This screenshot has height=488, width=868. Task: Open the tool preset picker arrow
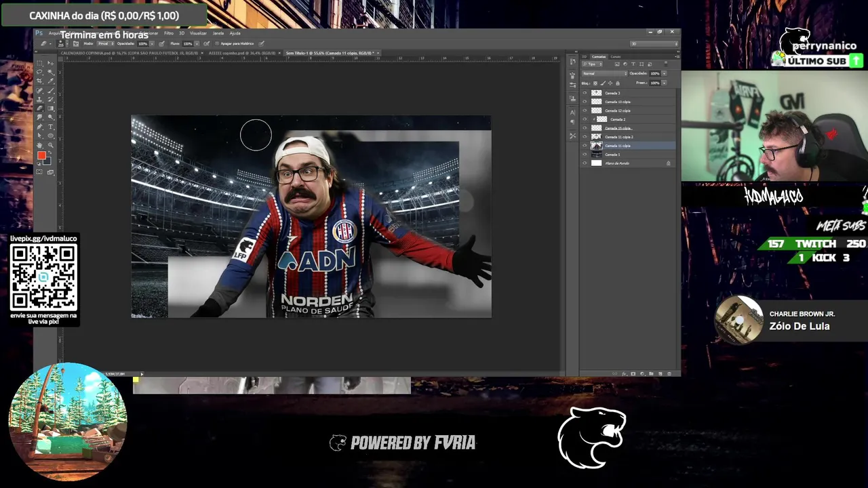50,43
